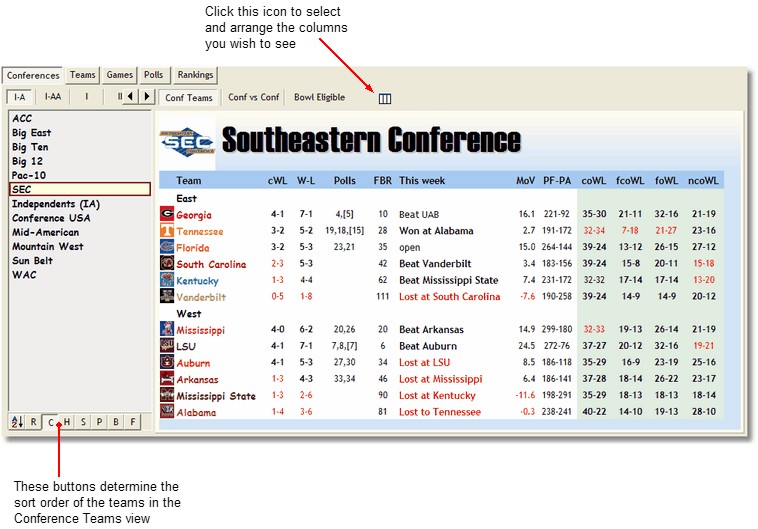The width and height of the screenshot is (758, 529).
Task: Sort teams with the F button
Action: coord(132,422)
